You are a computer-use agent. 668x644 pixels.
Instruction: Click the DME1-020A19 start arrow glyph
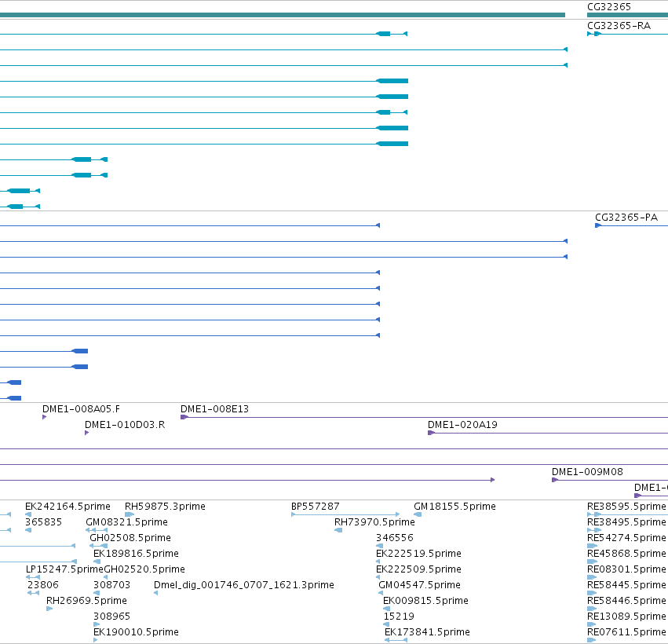click(x=431, y=433)
